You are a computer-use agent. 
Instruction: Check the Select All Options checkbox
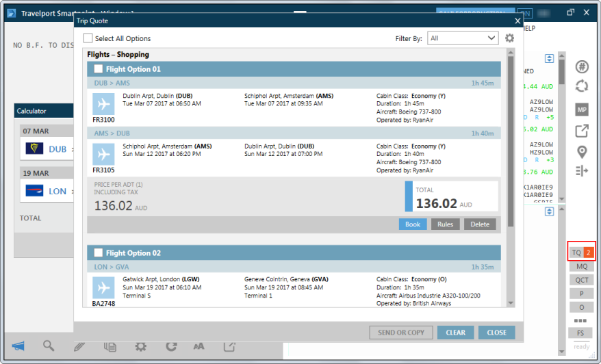pos(88,38)
